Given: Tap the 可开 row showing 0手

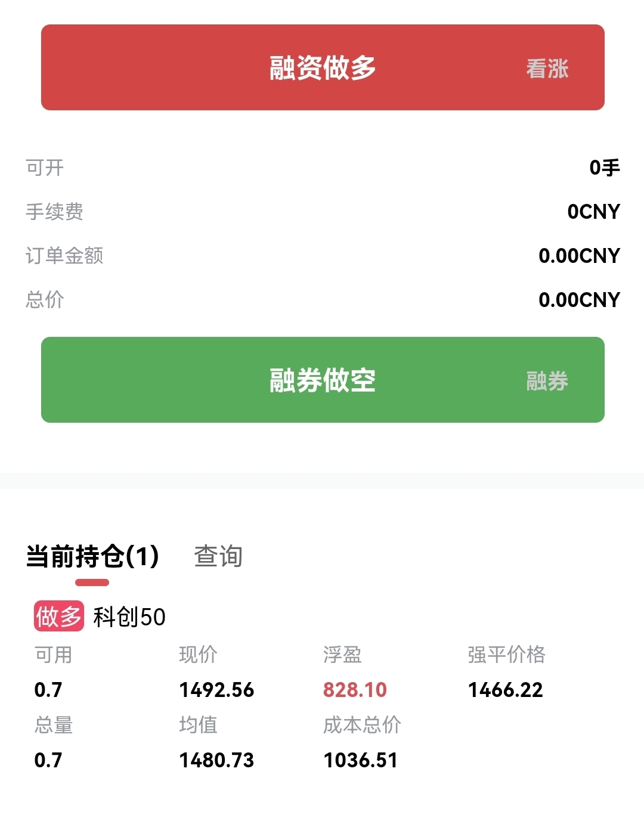Looking at the screenshot, I should pyautogui.click(x=323, y=168).
